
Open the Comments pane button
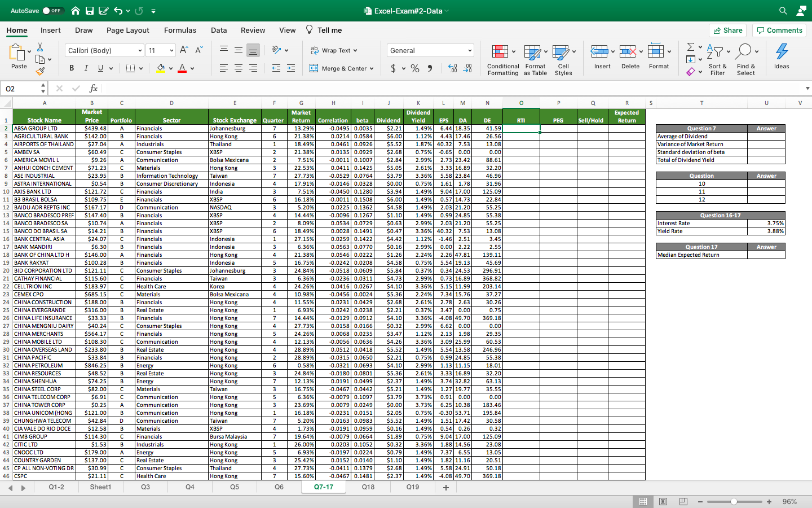pos(779,30)
